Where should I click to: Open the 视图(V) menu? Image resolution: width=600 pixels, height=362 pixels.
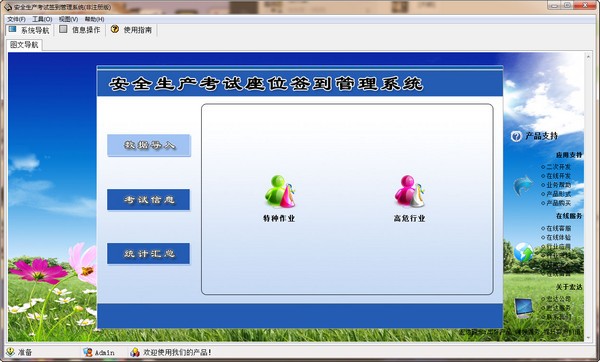(68, 19)
